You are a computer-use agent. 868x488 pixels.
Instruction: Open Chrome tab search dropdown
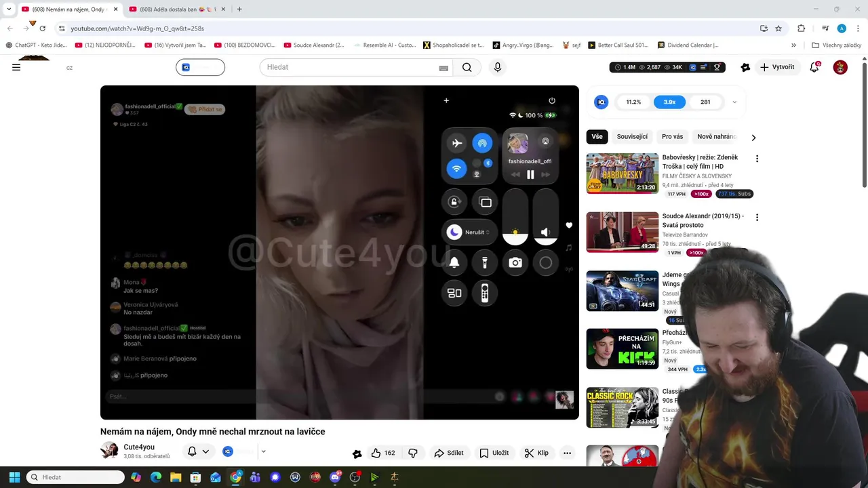coord(9,9)
